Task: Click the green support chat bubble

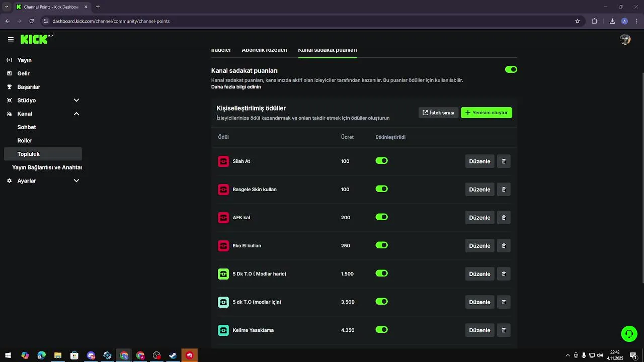Action: click(629, 333)
